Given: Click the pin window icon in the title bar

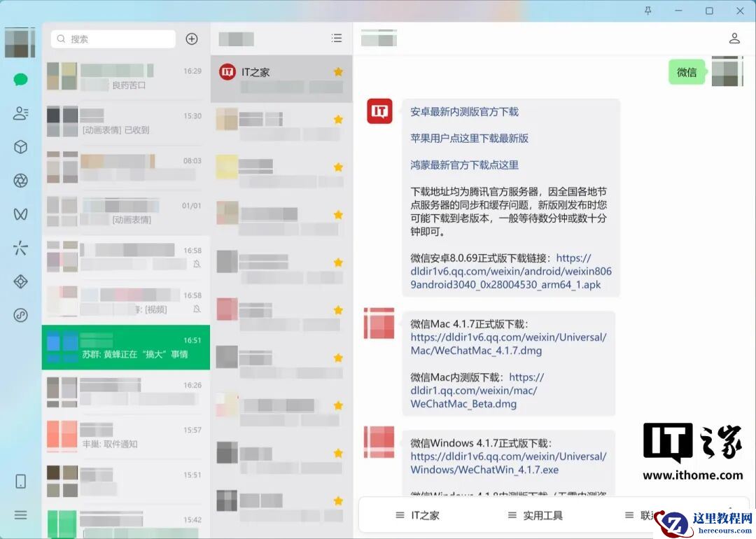Looking at the screenshot, I should [648, 10].
